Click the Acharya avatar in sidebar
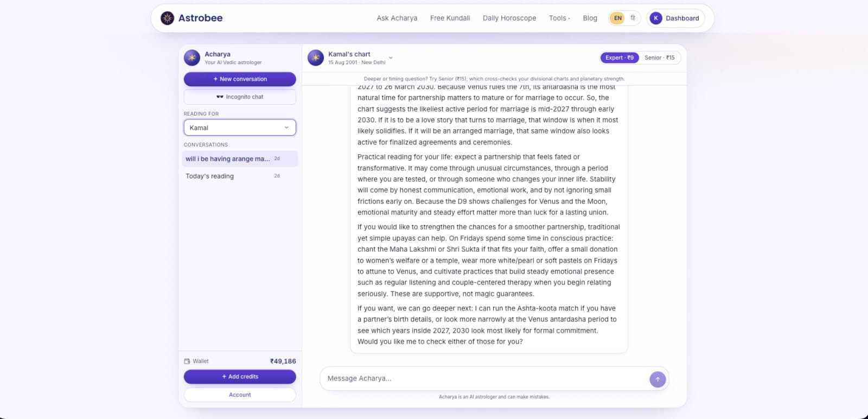The height and width of the screenshot is (419, 868). click(x=192, y=58)
